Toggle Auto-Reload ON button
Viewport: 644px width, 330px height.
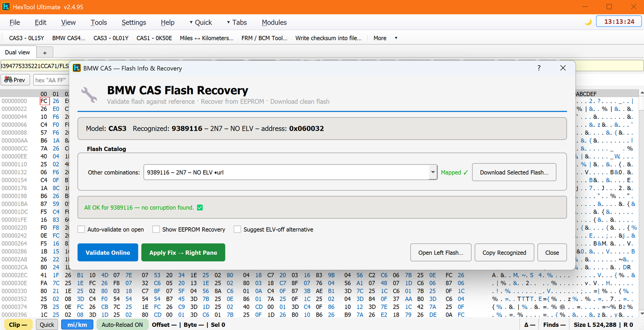[x=122, y=325]
